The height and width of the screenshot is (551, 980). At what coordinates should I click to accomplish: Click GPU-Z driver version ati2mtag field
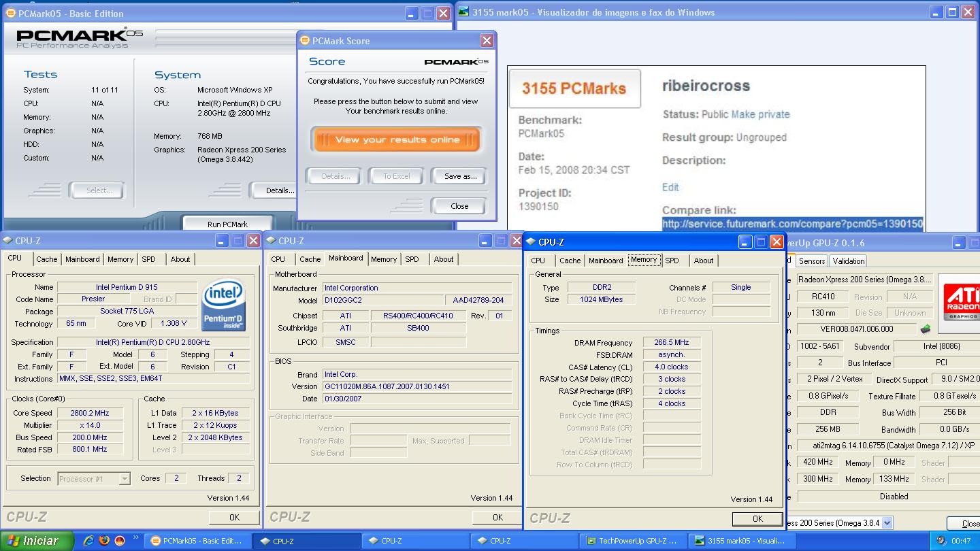[x=887, y=446]
